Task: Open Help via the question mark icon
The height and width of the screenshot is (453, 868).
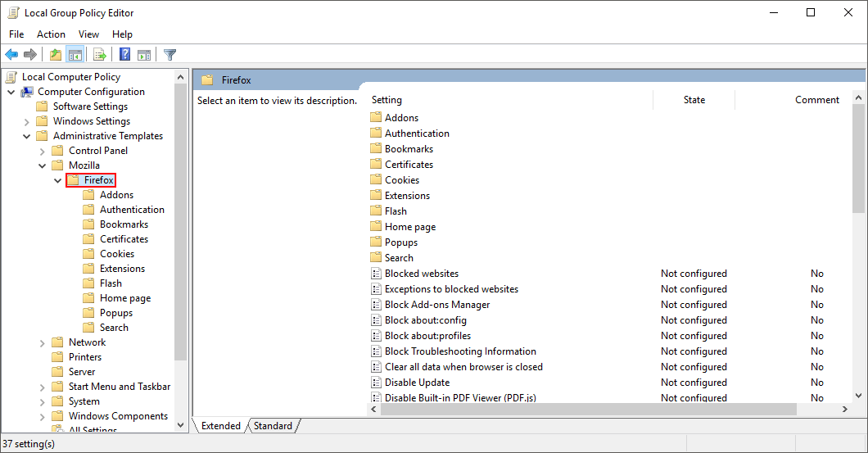Action: 125,54
